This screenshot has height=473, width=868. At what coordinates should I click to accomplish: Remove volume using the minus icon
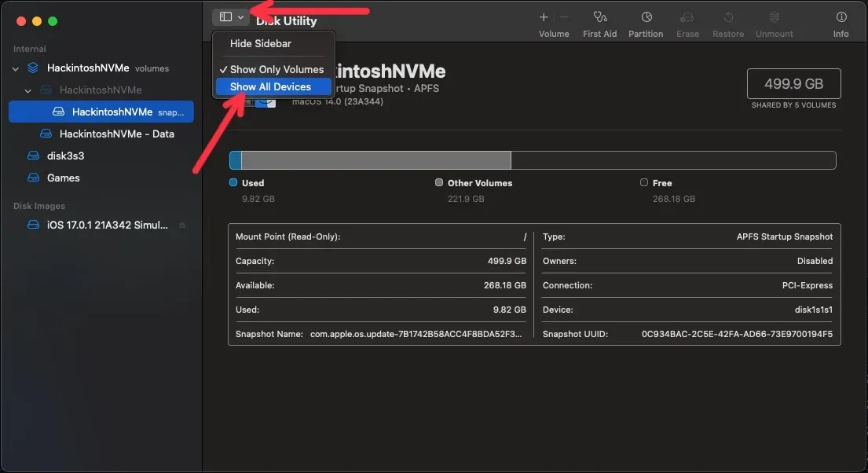click(x=563, y=17)
